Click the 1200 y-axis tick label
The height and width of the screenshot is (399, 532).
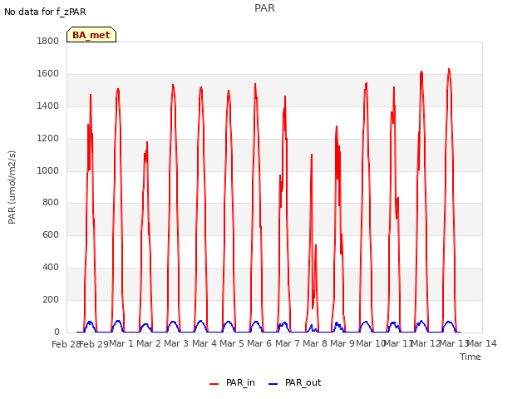pyautogui.click(x=48, y=139)
